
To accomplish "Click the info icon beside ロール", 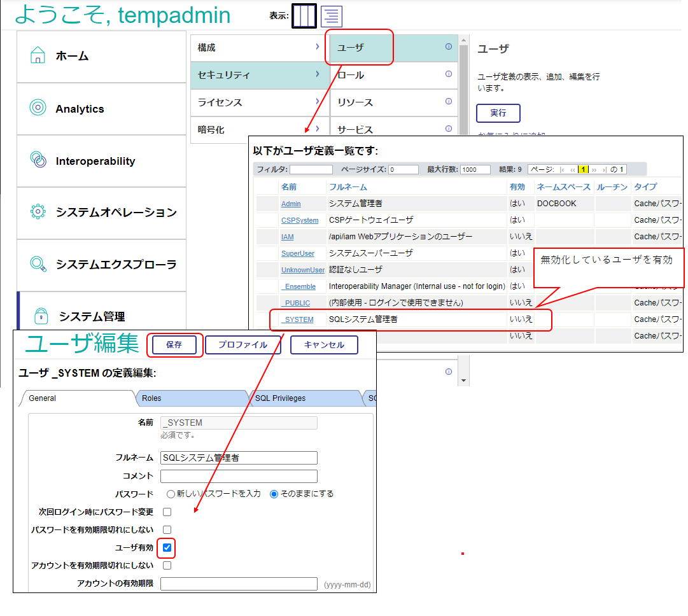I will coord(449,74).
